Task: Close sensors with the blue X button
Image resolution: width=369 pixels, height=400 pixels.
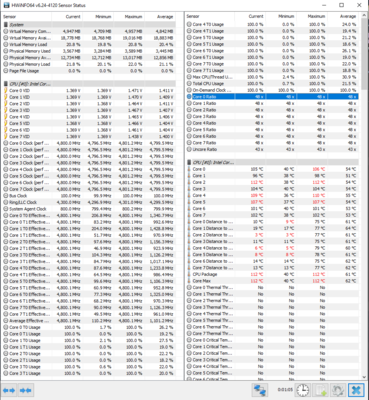Action: click(x=356, y=390)
